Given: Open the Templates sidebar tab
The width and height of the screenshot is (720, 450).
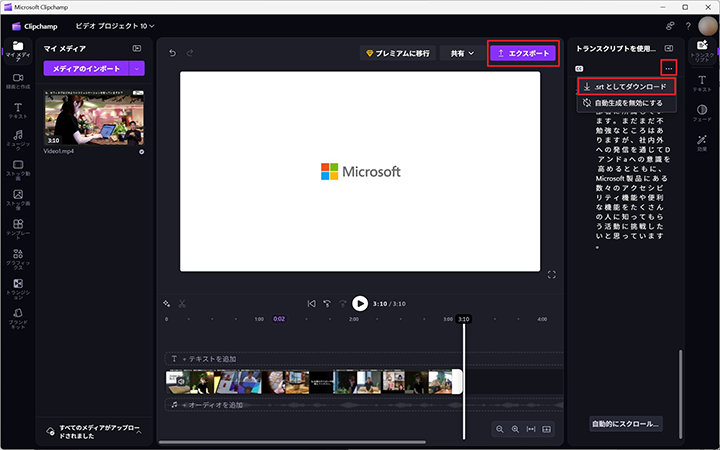Looking at the screenshot, I should point(18,230).
